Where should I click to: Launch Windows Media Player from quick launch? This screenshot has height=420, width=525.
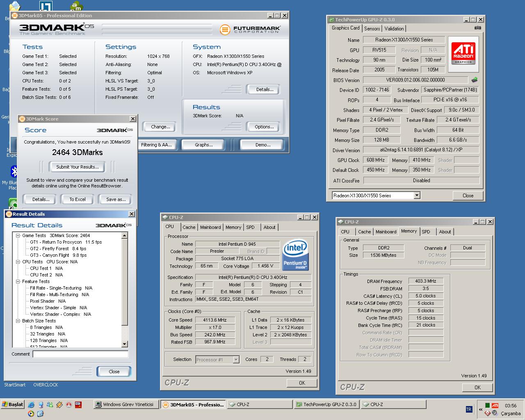pyautogui.click(x=31, y=413)
